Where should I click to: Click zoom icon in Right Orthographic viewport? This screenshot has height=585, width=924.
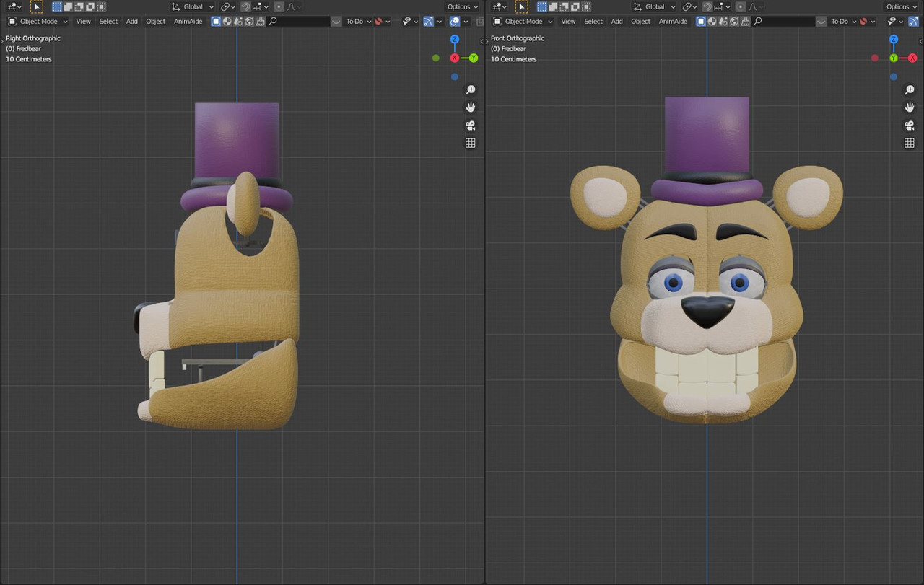coord(471,89)
